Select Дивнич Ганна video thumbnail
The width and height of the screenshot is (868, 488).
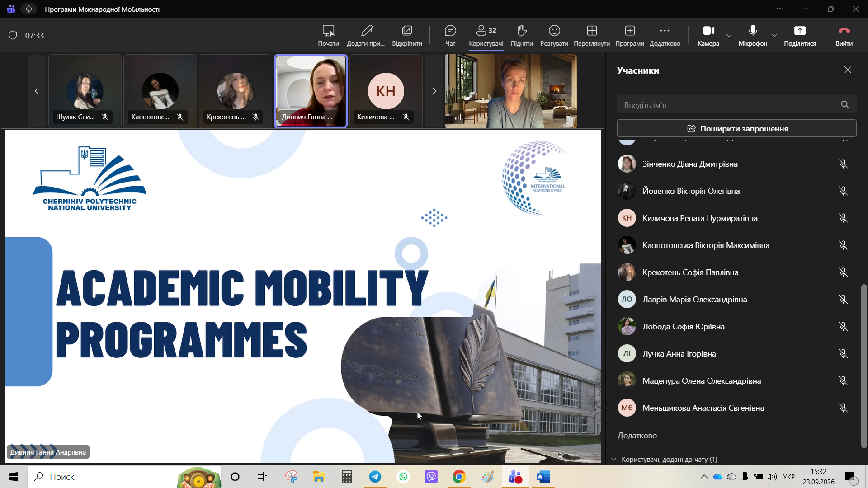tap(311, 91)
